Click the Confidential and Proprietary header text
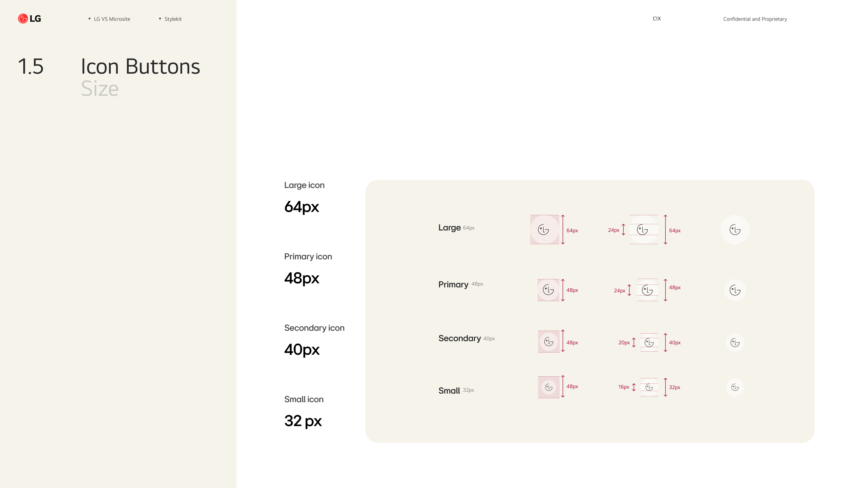868x488 pixels. coord(755,19)
